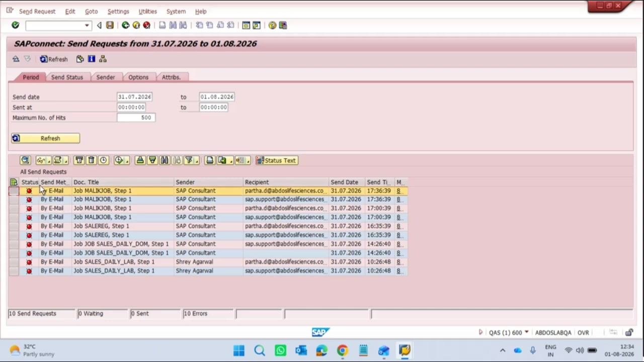This screenshot has width=644, height=362.
Task: Open WhatsApp from the taskbar
Action: (280, 350)
